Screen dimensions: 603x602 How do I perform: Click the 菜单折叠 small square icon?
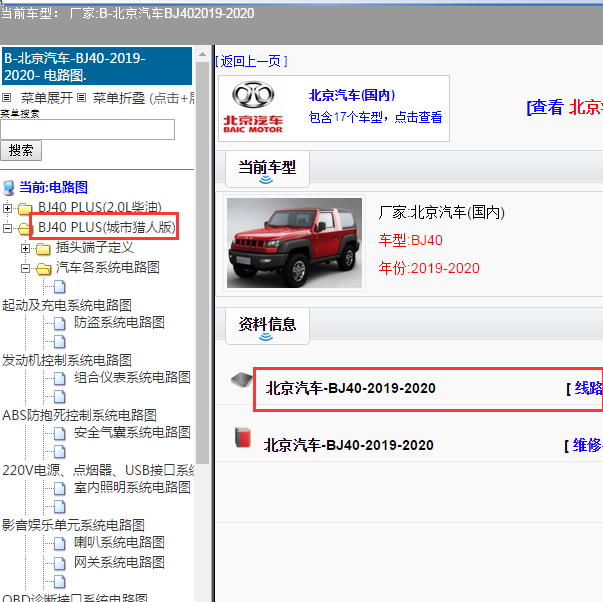(x=81, y=97)
